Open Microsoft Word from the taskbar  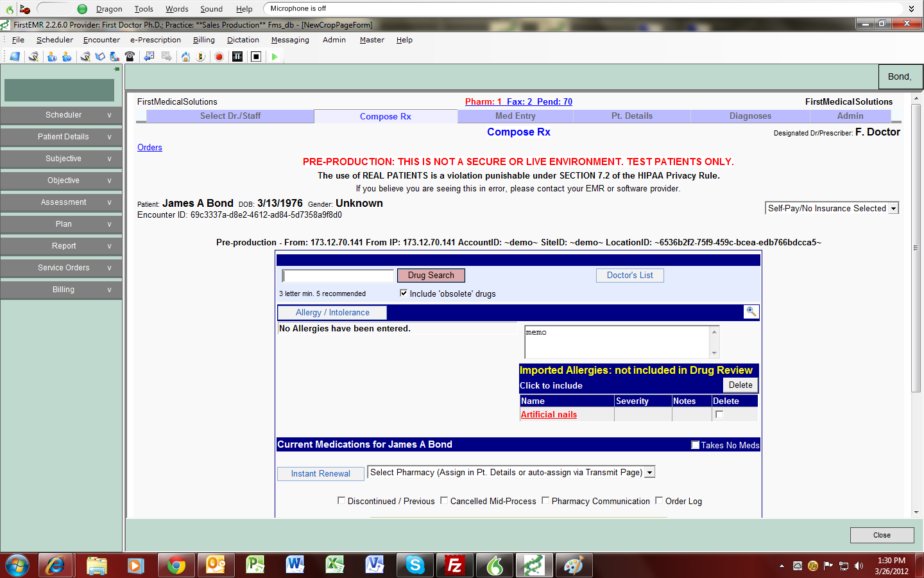295,566
